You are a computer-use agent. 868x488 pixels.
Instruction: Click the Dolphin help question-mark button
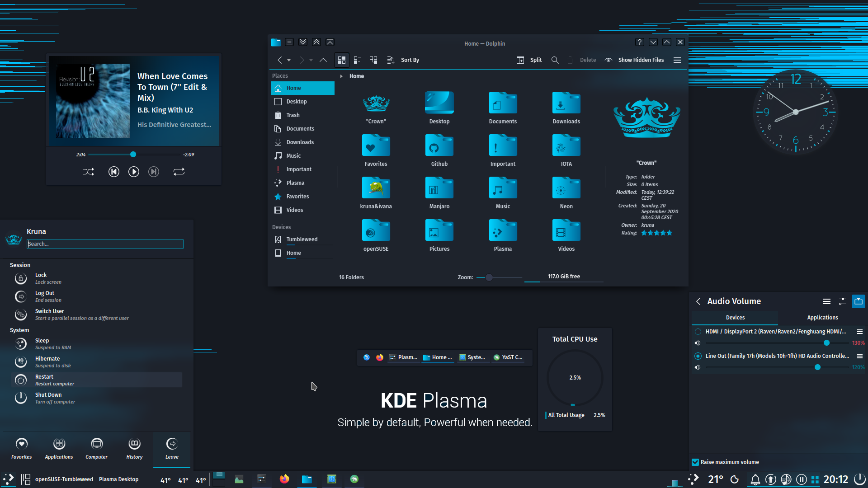[640, 42]
